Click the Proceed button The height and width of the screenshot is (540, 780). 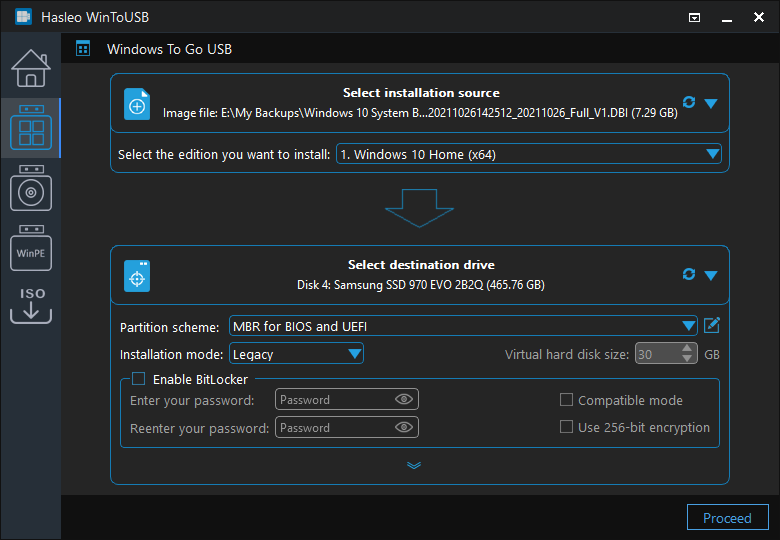click(727, 518)
